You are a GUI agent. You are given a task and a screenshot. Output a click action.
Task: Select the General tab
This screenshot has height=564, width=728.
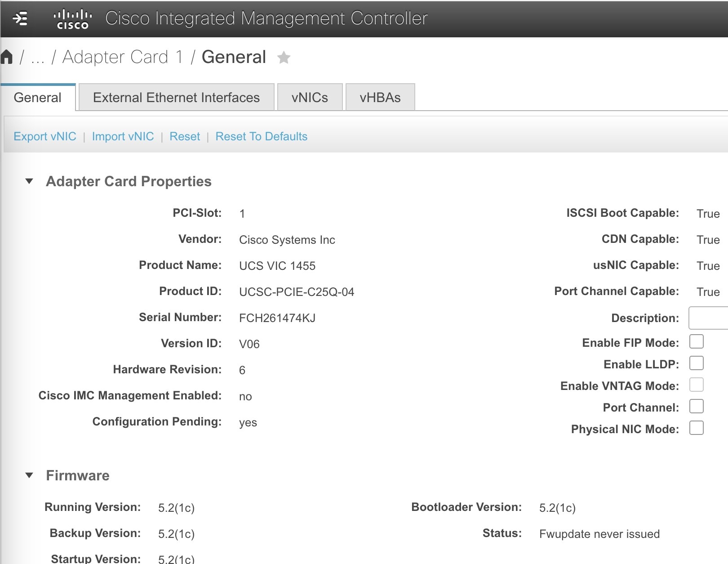[38, 97]
